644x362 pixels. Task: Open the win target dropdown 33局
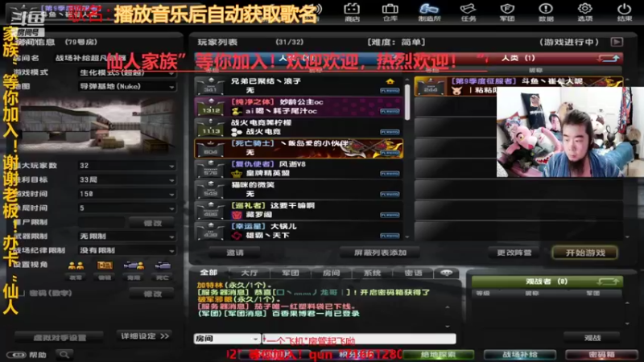(x=127, y=179)
